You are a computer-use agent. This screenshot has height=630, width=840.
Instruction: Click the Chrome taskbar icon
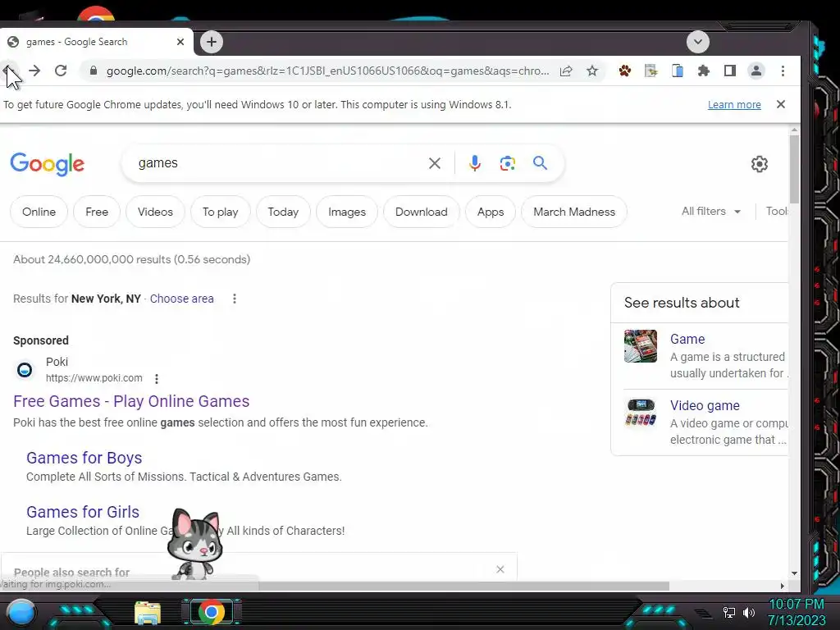[212, 612]
